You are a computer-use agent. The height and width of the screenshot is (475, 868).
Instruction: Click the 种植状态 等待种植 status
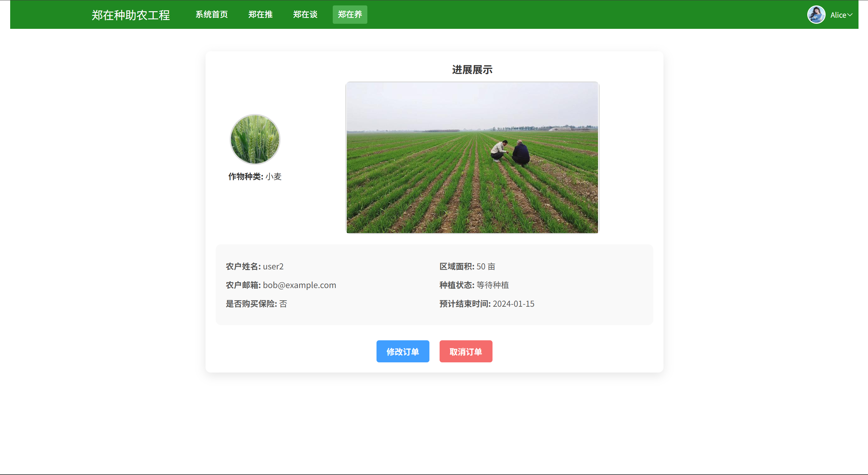(x=474, y=285)
